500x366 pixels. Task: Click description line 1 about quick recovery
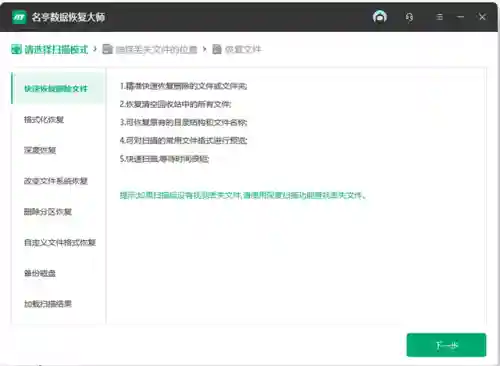[x=184, y=86]
